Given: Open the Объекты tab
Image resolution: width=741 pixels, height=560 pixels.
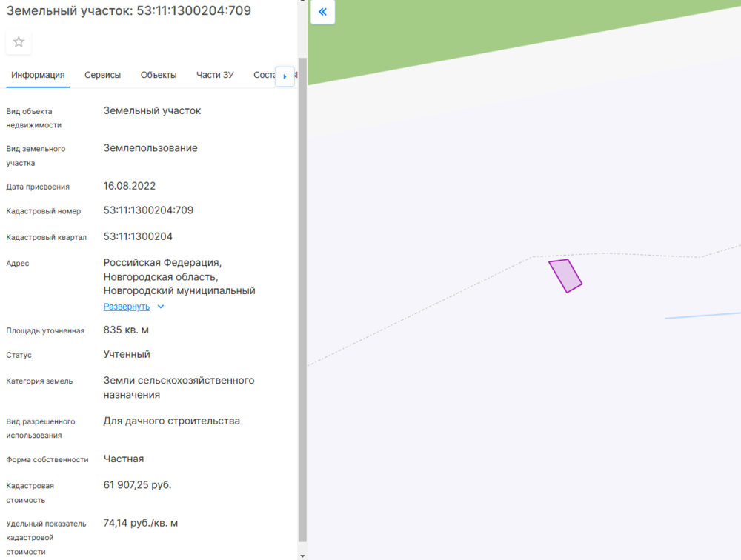Looking at the screenshot, I should click(x=159, y=75).
